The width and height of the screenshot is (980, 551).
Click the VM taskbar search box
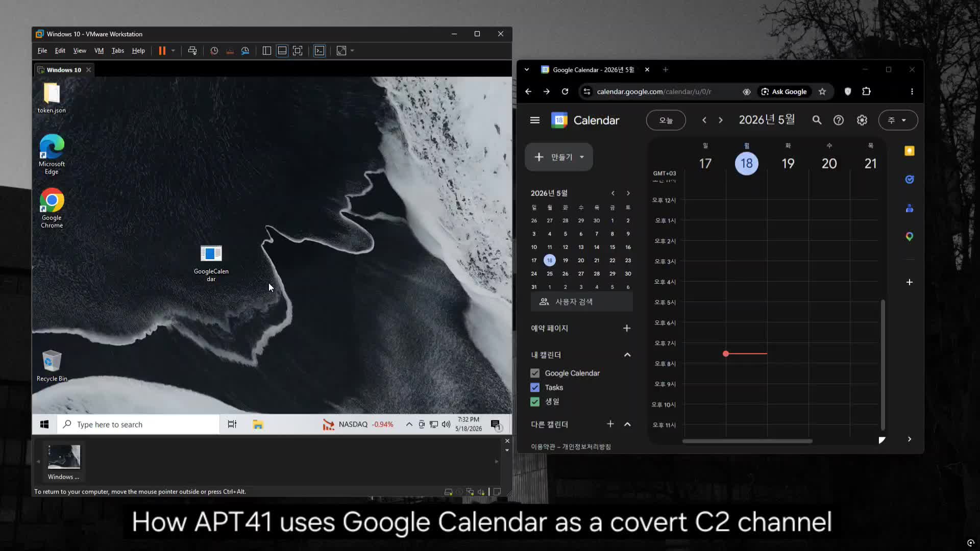tap(139, 424)
